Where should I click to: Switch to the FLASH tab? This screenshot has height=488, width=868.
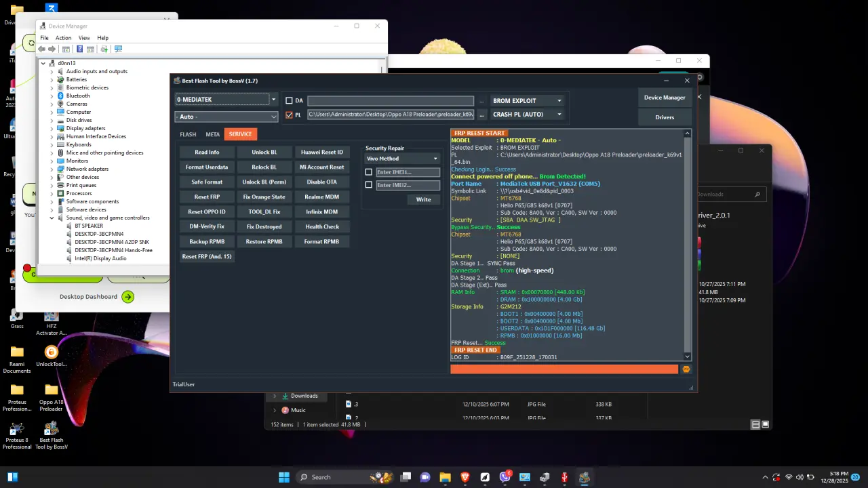188,134
